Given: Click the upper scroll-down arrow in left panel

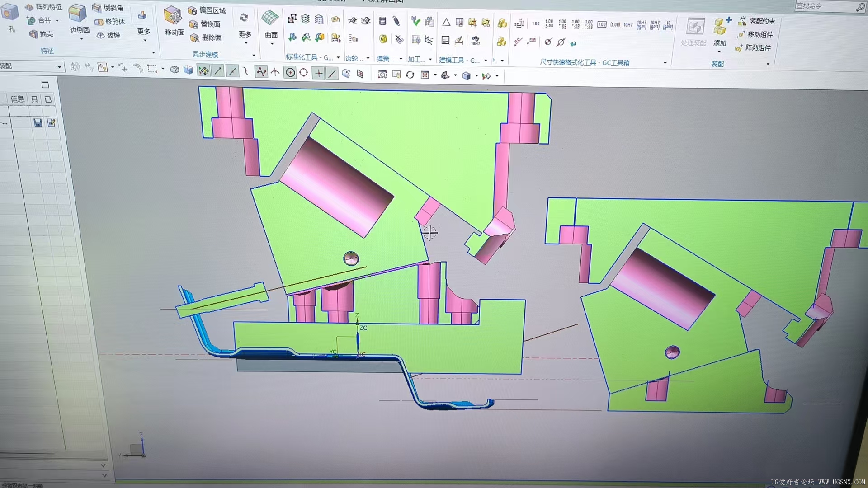Looking at the screenshot, I should click(103, 465).
